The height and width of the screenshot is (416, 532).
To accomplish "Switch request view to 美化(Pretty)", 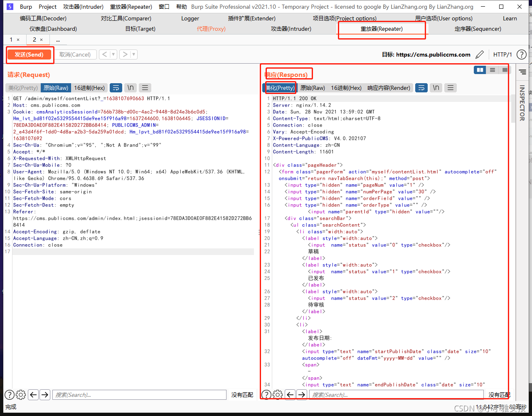I will pos(23,88).
